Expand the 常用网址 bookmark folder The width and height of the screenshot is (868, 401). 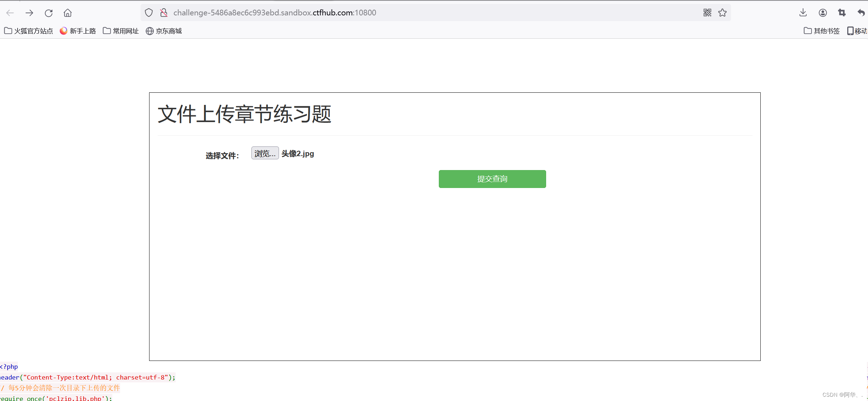tap(121, 31)
